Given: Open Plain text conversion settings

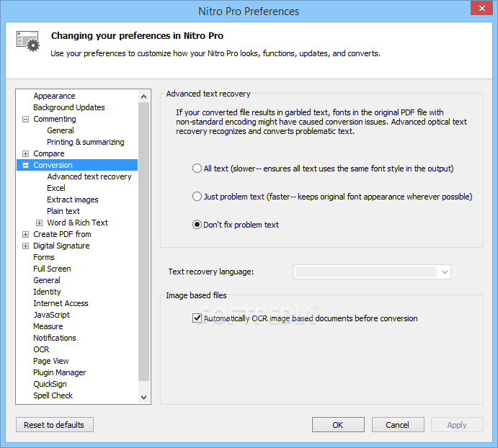Looking at the screenshot, I should 63,211.
